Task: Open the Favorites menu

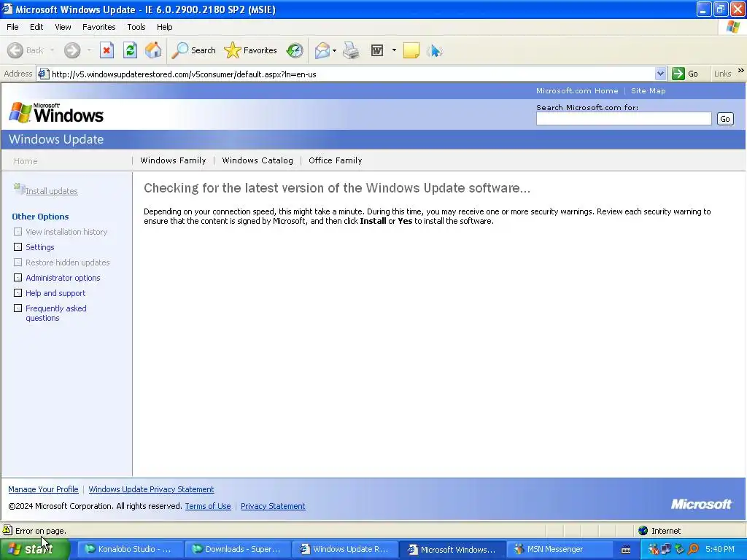Action: tap(98, 27)
